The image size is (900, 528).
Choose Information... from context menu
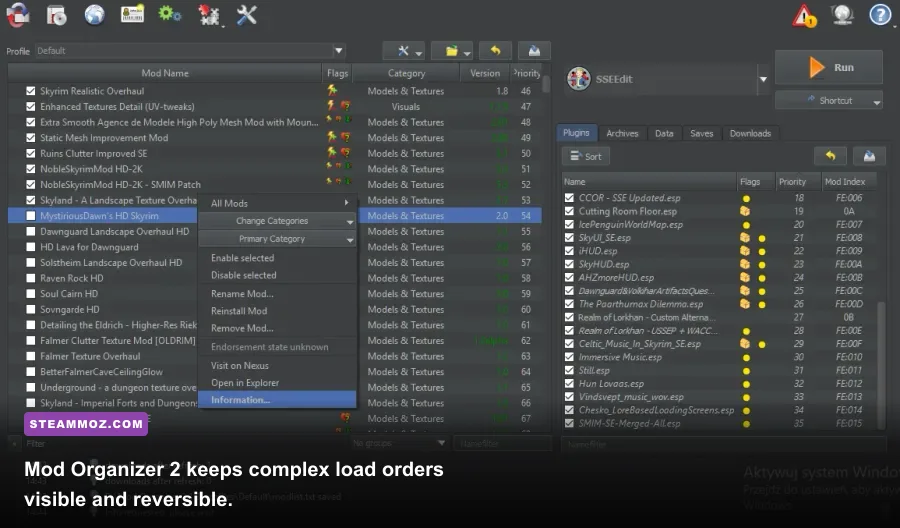pyautogui.click(x=277, y=400)
